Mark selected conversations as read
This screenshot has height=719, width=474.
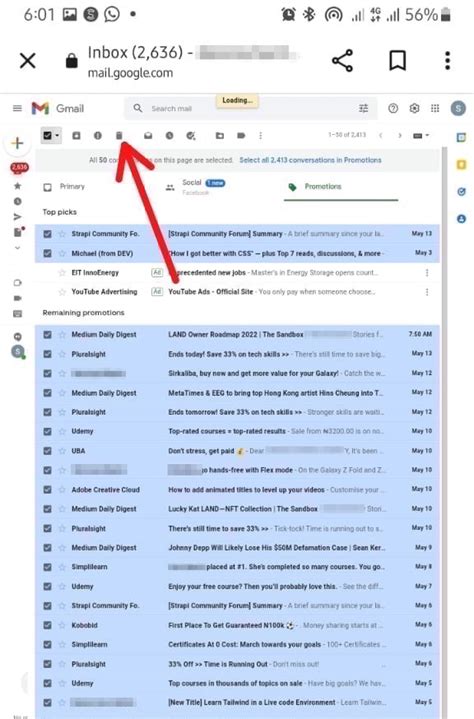point(148,135)
